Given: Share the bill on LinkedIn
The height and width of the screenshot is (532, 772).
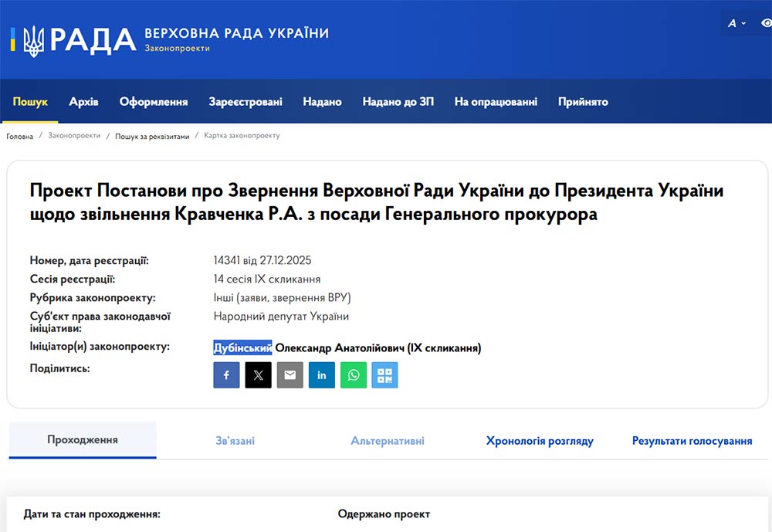Looking at the screenshot, I should coord(321,375).
